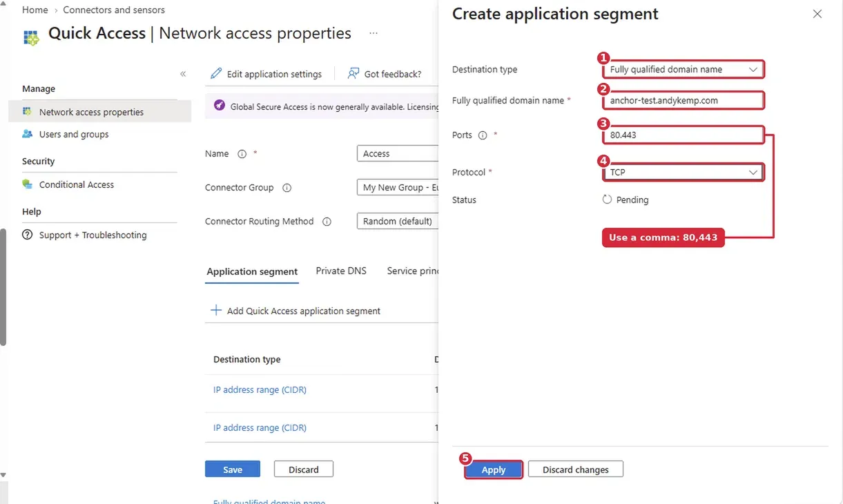Click Got feedback? link
The width and height of the screenshot is (843, 504).
[385, 74]
